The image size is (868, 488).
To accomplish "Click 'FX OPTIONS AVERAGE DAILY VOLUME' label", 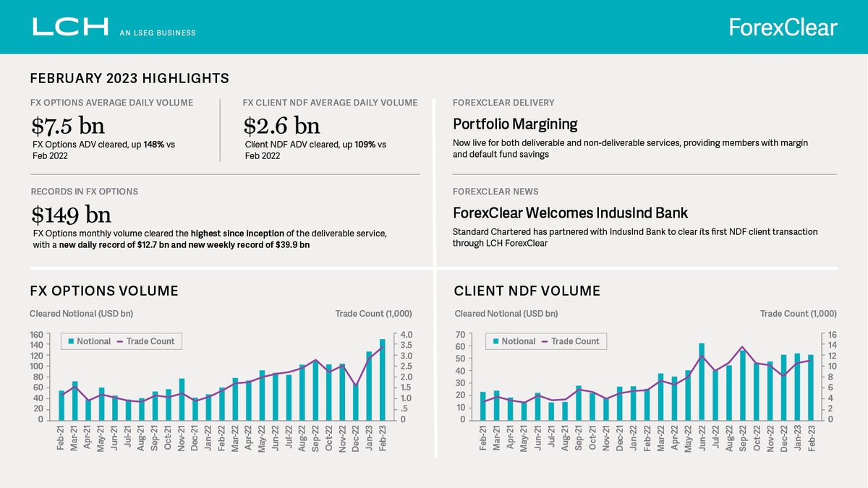I will point(111,103).
